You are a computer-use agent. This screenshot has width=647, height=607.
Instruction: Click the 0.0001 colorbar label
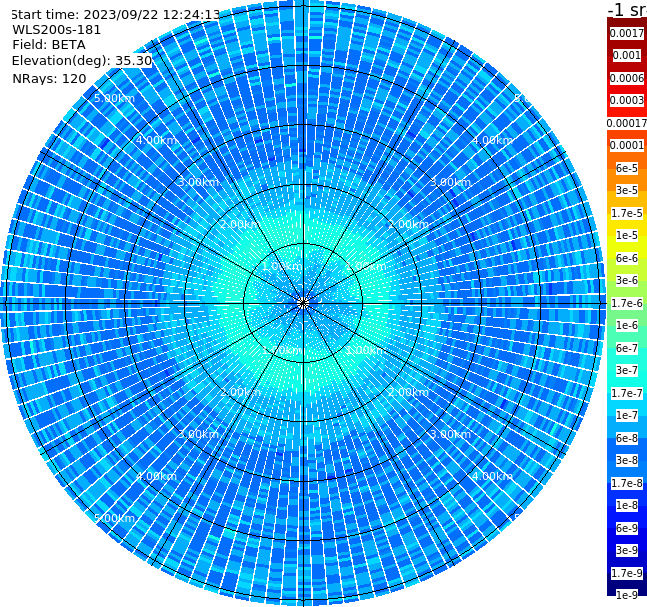pos(627,145)
